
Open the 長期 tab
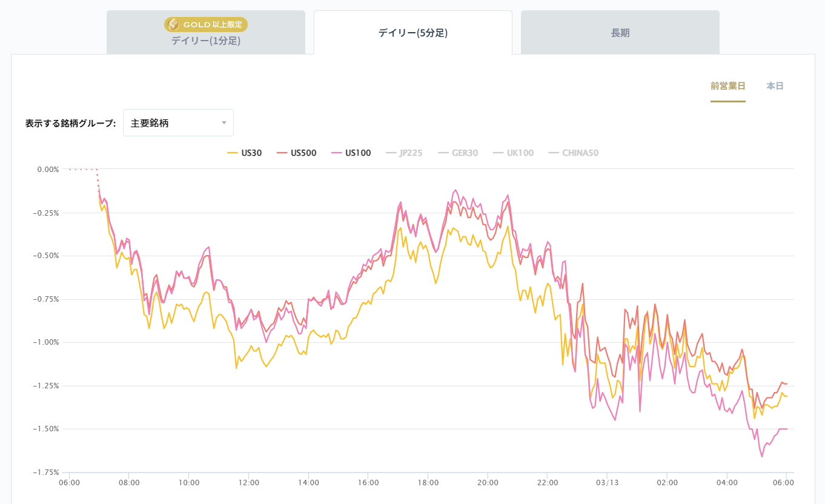pyautogui.click(x=620, y=33)
